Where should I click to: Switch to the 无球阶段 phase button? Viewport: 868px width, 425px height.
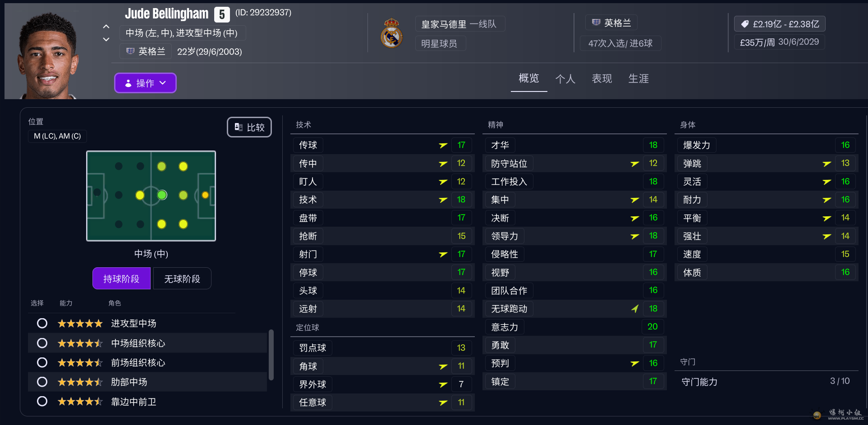tap(182, 279)
